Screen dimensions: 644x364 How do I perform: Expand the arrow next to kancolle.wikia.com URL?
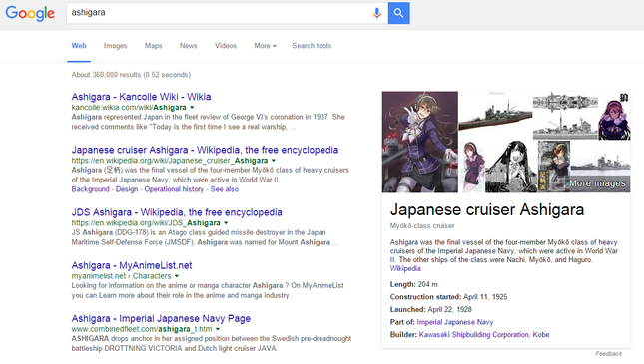(x=192, y=107)
